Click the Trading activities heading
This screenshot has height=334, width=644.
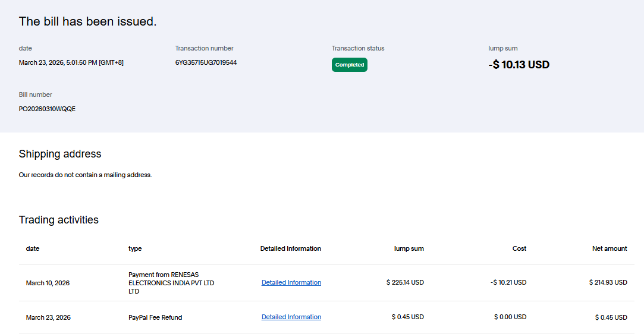point(58,220)
